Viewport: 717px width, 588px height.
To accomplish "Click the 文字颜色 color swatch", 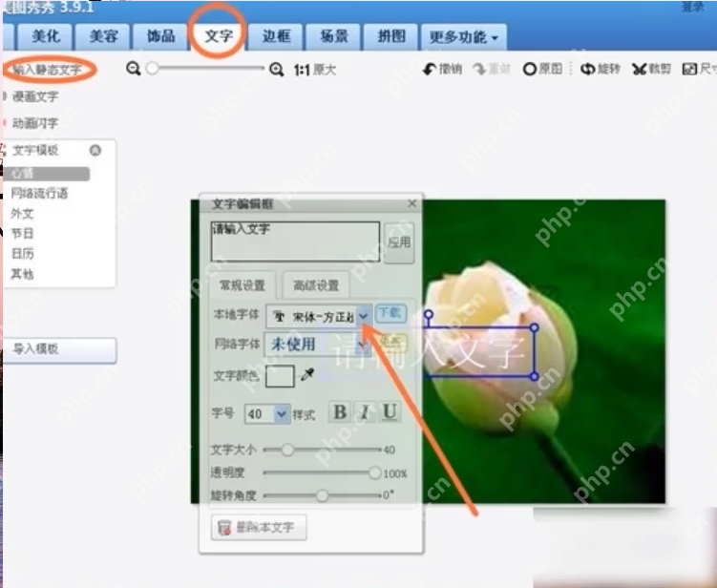I will (x=280, y=376).
